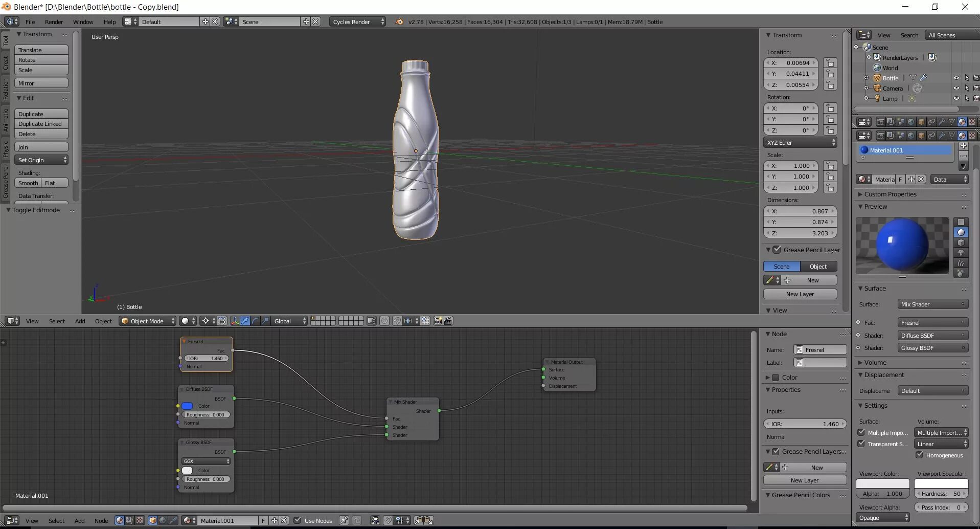Hide the Camera object in outliner
Image resolution: width=980 pixels, height=529 pixels.
tap(956, 88)
